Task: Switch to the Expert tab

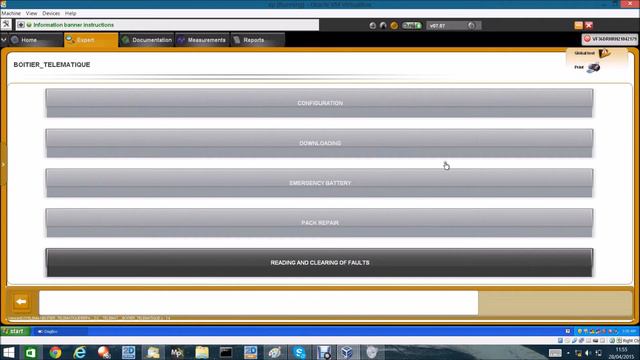Action: tap(91, 40)
